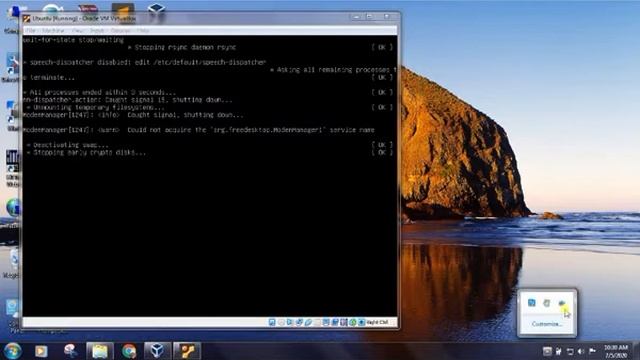The image size is (640, 360).
Task: Click VirtualBox window title bar icon
Action: tap(27, 18)
